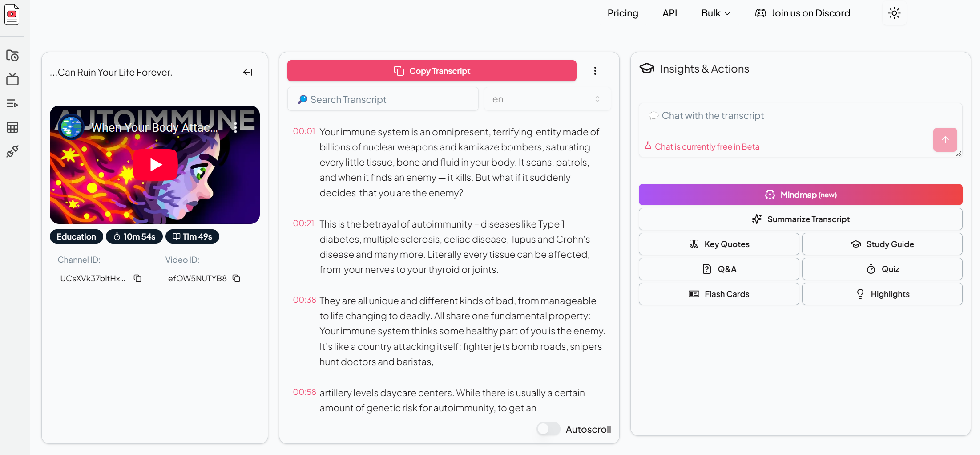Screen dimensions: 980x455
Task: Copy the Channel ID to clipboard
Action: pyautogui.click(x=138, y=278)
